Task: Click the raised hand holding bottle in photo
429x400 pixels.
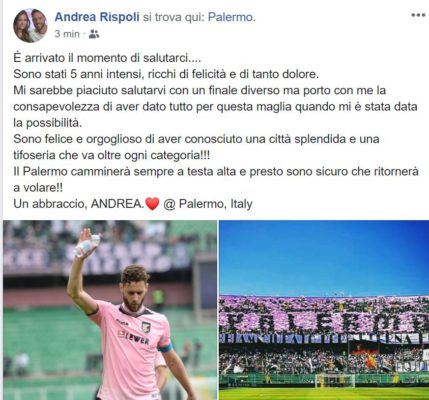Action: point(87,244)
